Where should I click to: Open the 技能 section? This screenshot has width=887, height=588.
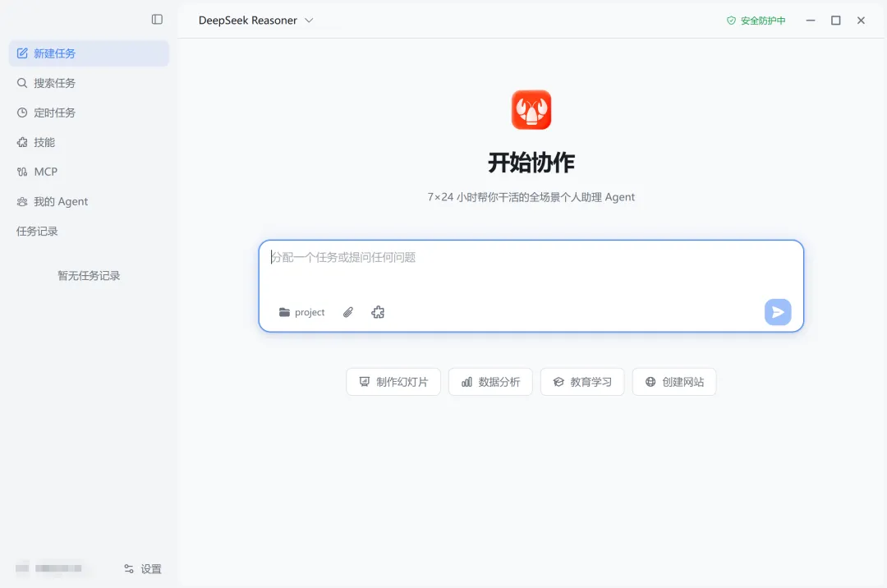point(89,142)
